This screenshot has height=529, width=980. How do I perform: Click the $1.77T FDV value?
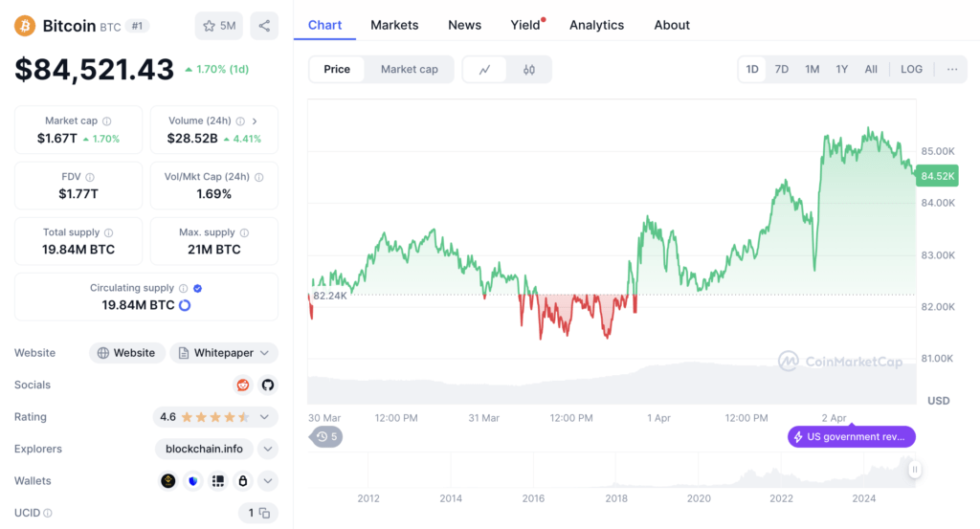point(78,194)
